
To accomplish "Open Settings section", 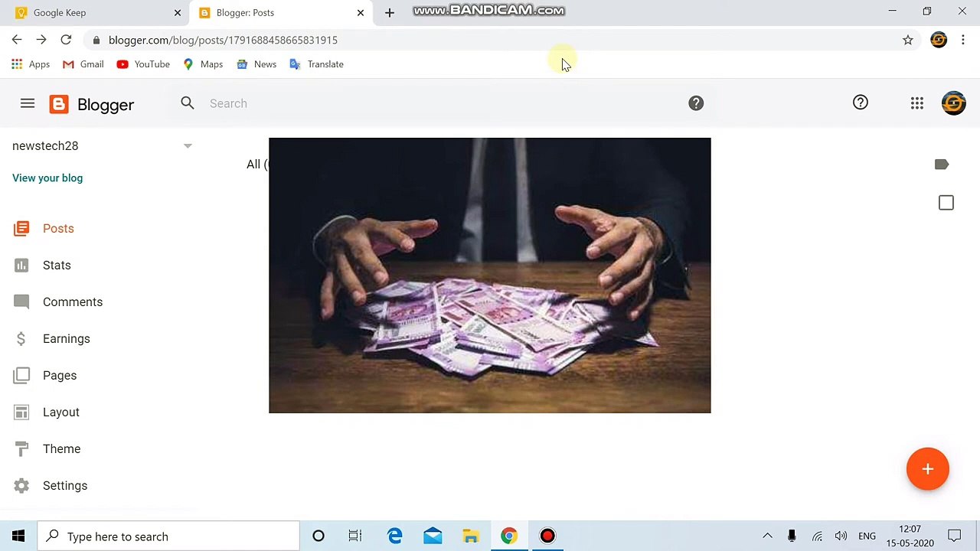I will pyautogui.click(x=65, y=486).
